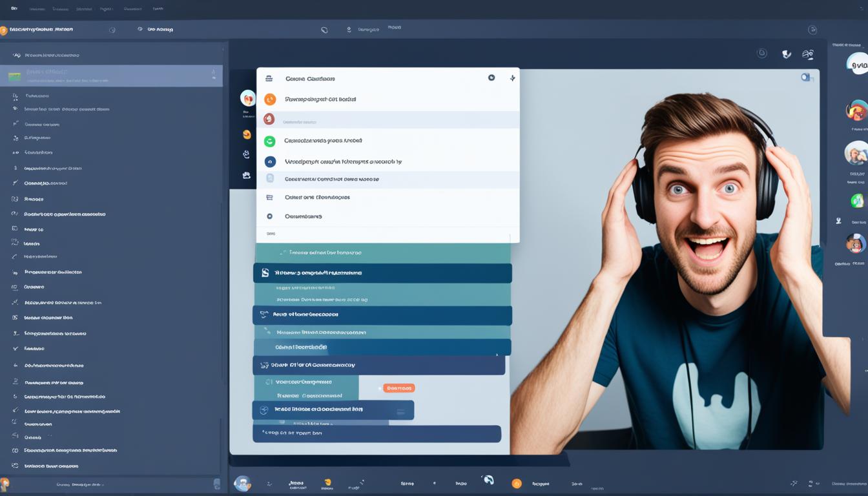The width and height of the screenshot is (868, 496).
Task: Click the bottom-most dark blue bar in list
Action: [377, 433]
